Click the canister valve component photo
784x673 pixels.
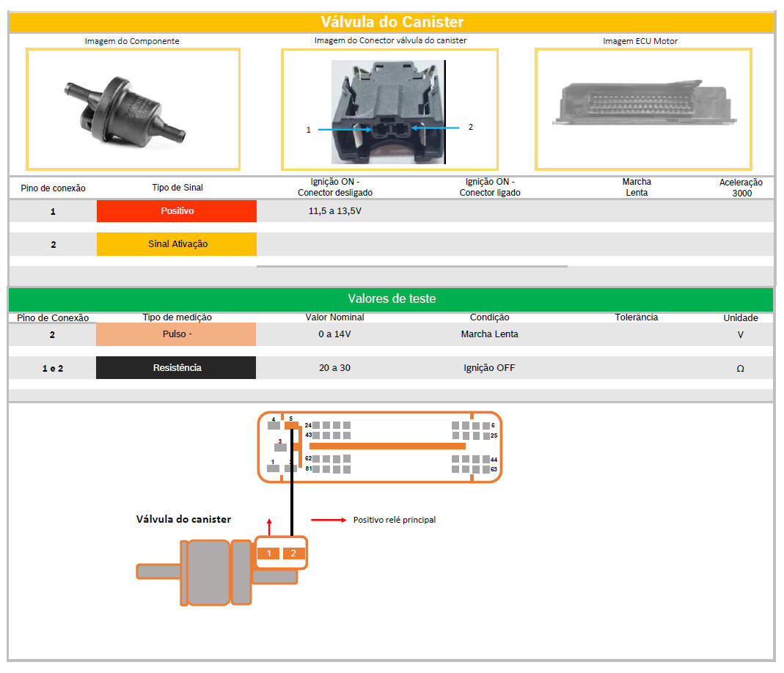122,110
